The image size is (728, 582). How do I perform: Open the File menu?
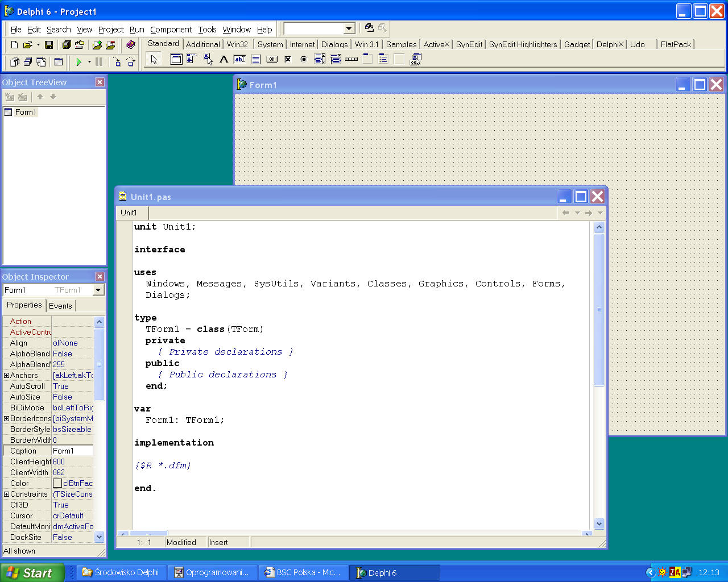coord(16,30)
